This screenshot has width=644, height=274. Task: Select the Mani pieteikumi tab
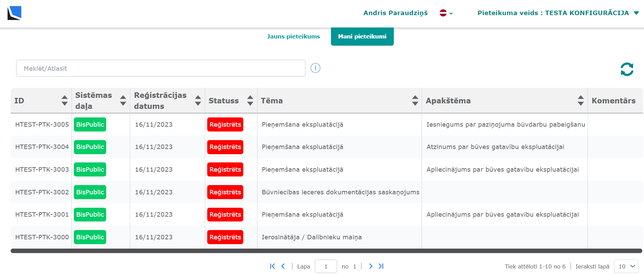tap(362, 36)
